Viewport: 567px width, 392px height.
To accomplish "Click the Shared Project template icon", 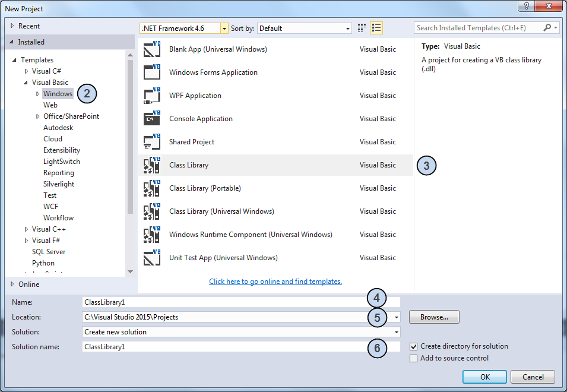I will [x=152, y=142].
